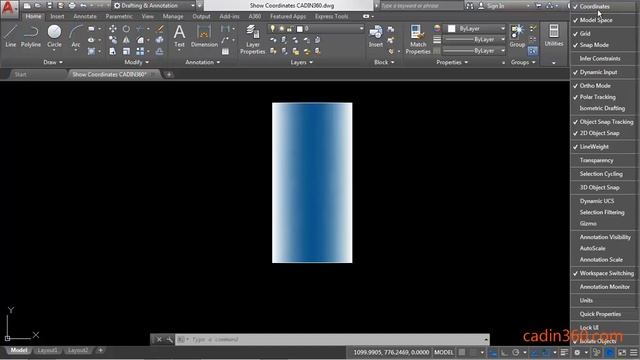The height and width of the screenshot is (360, 640).
Task: Open the View ribbon tab
Action: coord(148,16)
